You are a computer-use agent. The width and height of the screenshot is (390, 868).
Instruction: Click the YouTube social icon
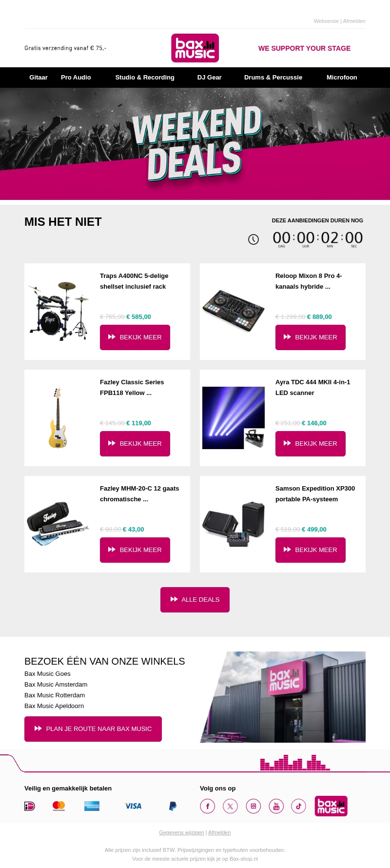click(x=276, y=806)
